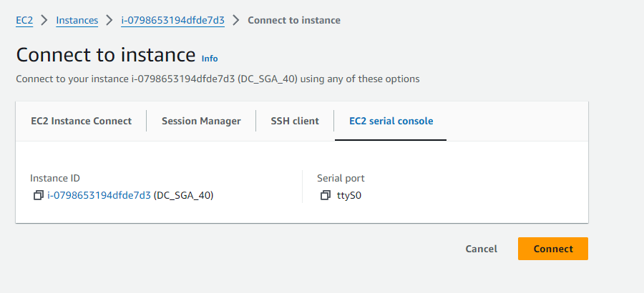Click the (DC_SGA_40) name in details panel
The width and height of the screenshot is (644, 293).
(184, 195)
